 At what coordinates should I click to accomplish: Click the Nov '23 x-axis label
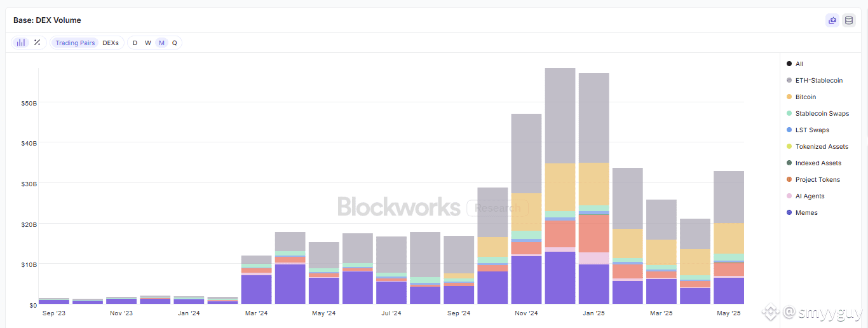(121, 313)
